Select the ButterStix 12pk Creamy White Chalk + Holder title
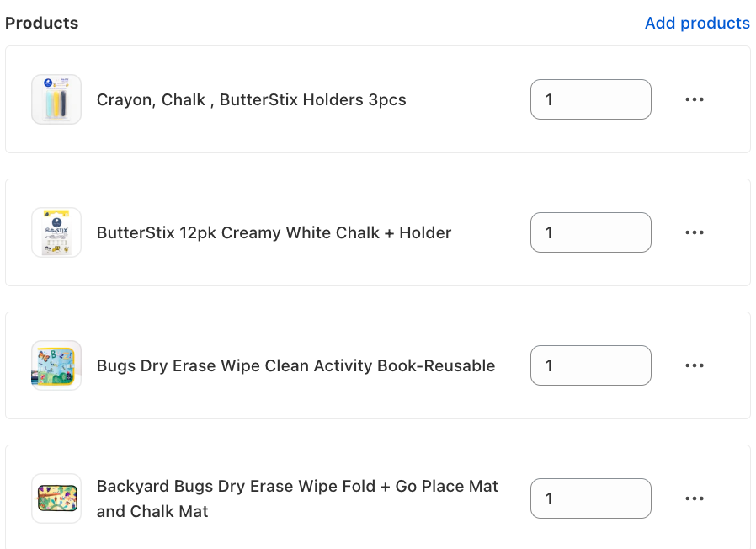Screen dimensions: 756x549 pos(274,232)
